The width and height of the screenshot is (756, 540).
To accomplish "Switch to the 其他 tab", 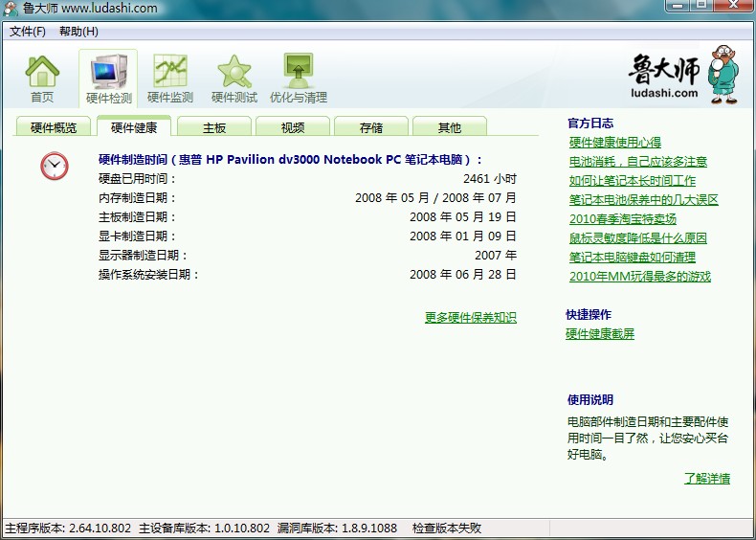I will [450, 127].
